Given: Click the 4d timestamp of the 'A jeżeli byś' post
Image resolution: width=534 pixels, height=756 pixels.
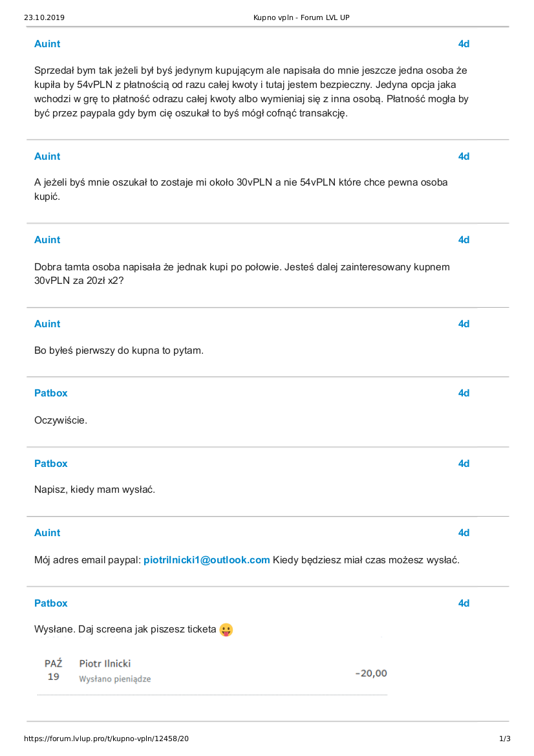Looking at the screenshot, I should (x=464, y=157).
